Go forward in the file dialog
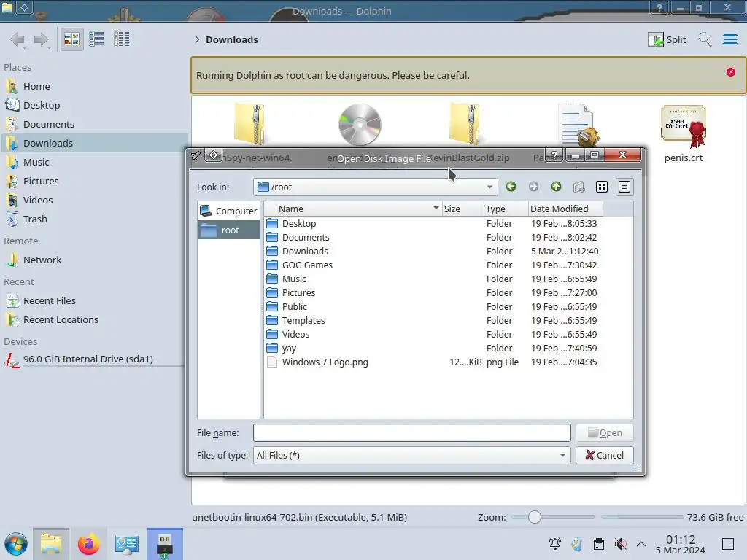Image resolution: width=747 pixels, height=560 pixels. pos(533,187)
